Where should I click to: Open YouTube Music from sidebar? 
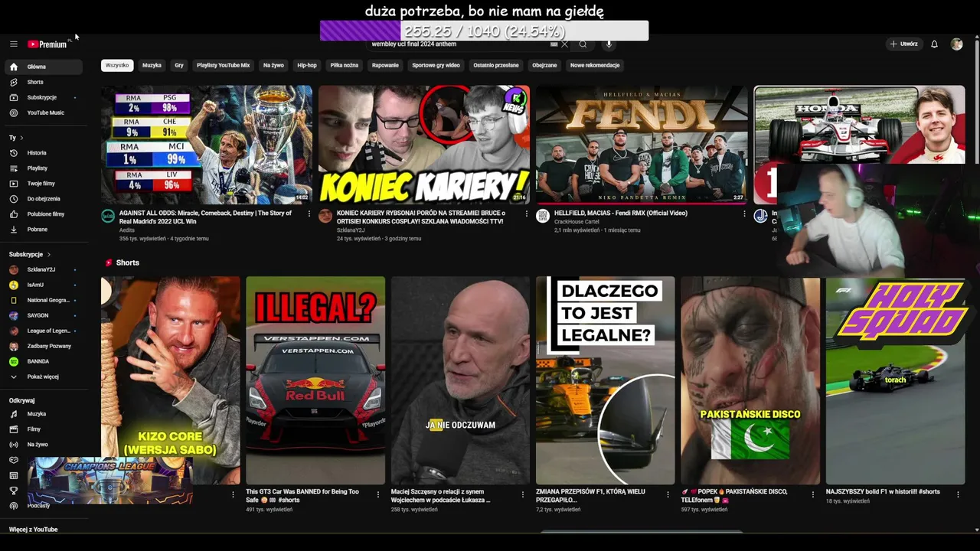click(x=45, y=112)
